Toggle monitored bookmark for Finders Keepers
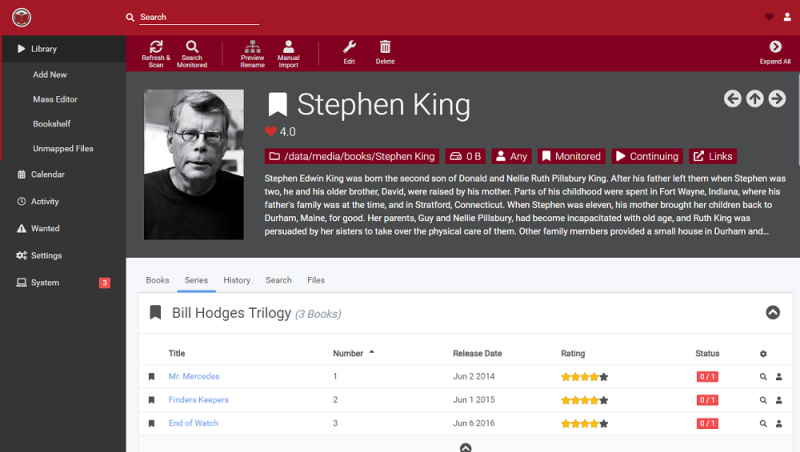800x452 pixels. click(152, 400)
